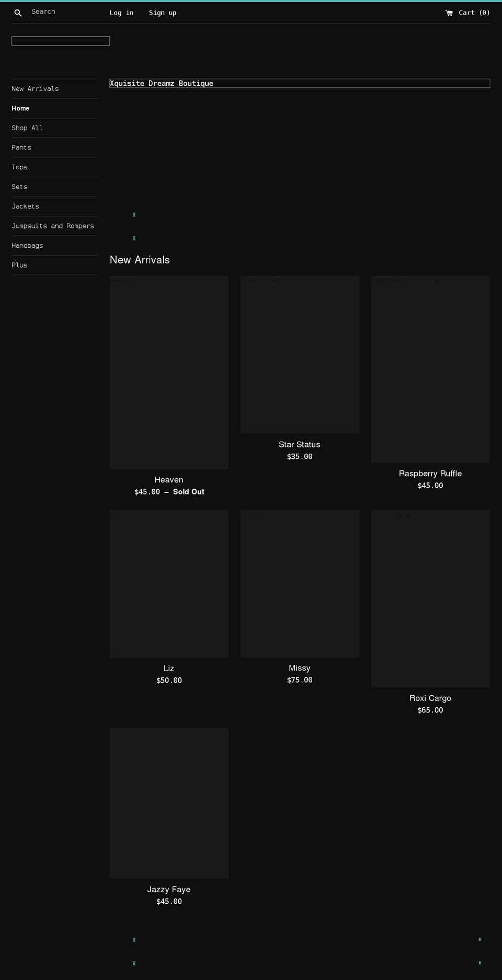The height and width of the screenshot is (980, 502).
Task: Open the Pants category
Action: (x=21, y=147)
